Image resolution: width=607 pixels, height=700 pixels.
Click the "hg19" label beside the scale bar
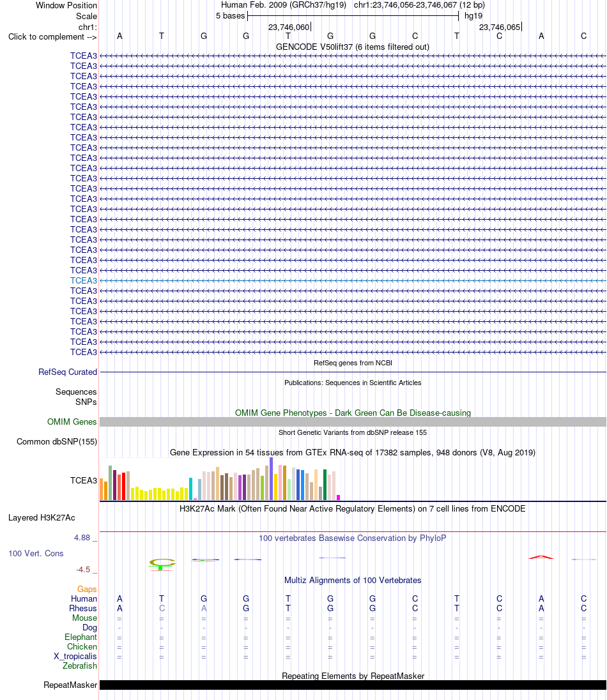point(473,15)
